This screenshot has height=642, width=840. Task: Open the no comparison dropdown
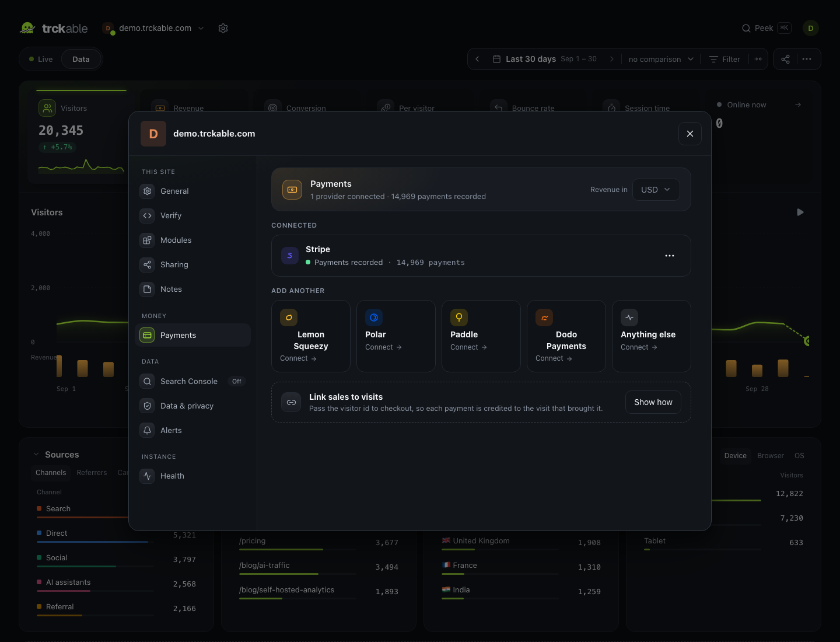661,59
